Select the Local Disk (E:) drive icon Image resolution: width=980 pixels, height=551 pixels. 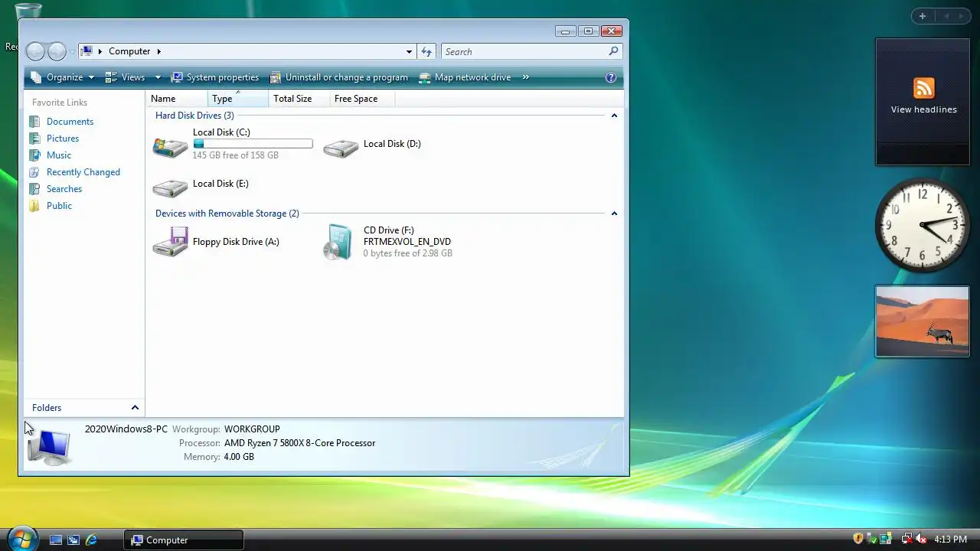point(170,187)
